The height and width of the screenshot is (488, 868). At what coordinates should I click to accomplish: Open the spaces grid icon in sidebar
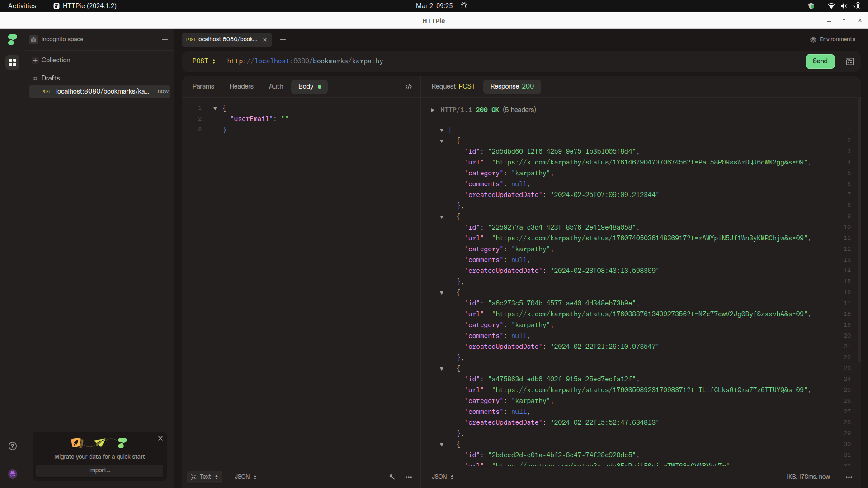point(13,62)
